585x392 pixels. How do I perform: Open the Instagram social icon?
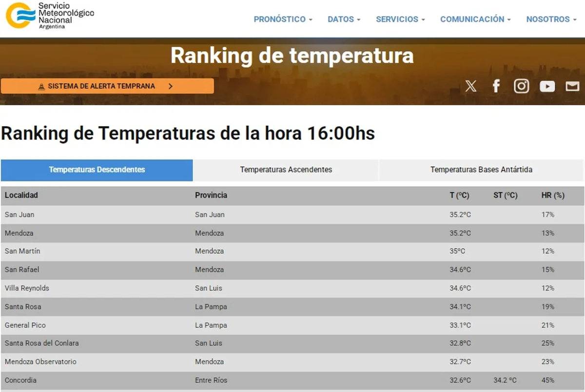coord(521,86)
